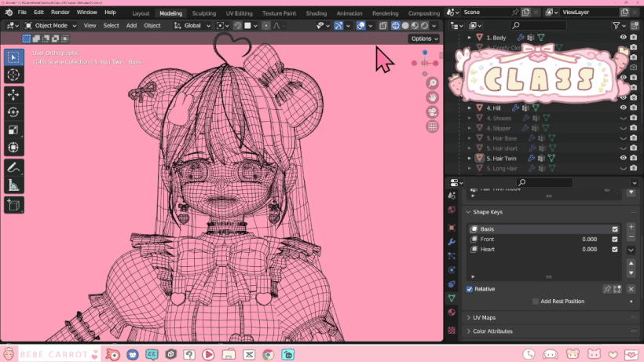Open the Render menu
The height and width of the screenshot is (362, 644).
click(x=60, y=13)
